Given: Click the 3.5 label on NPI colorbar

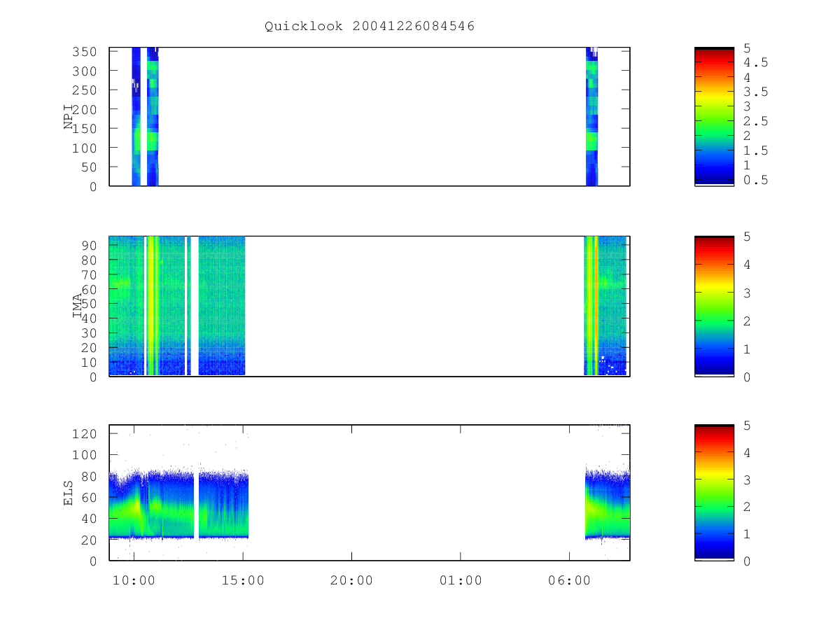Looking at the screenshot, I should point(755,92).
